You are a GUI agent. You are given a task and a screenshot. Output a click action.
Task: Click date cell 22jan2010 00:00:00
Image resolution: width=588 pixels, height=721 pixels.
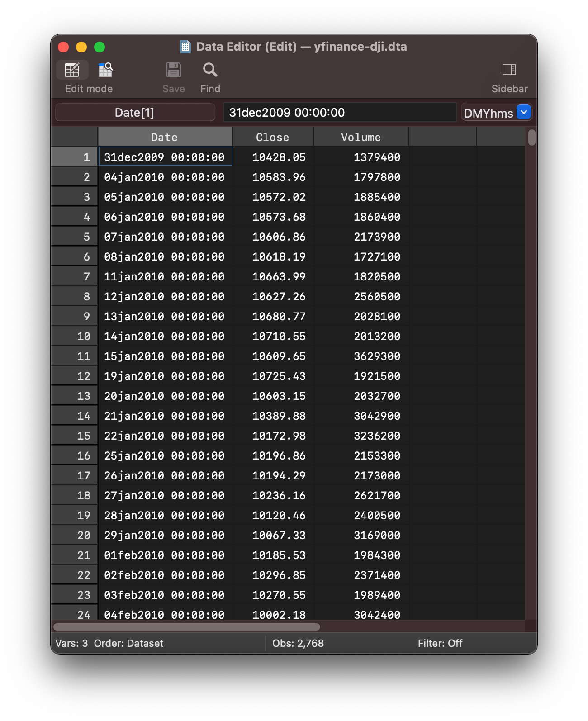pyautogui.click(x=165, y=436)
